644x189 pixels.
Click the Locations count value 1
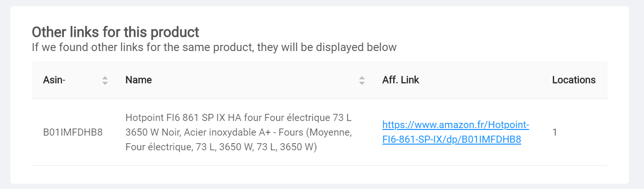(555, 132)
